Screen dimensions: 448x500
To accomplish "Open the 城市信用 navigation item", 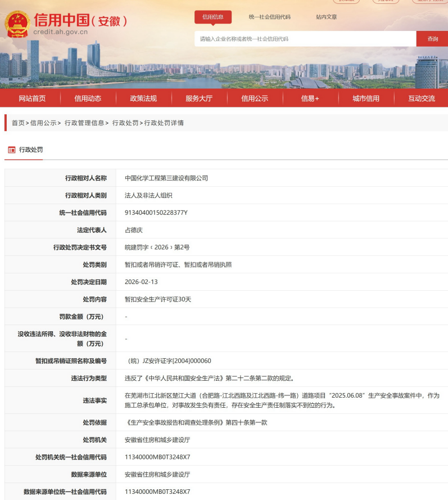I will (365, 98).
